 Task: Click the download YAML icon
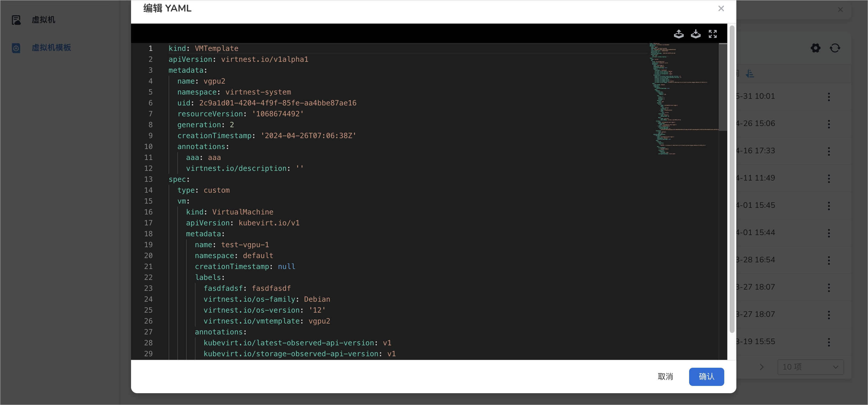[695, 34]
